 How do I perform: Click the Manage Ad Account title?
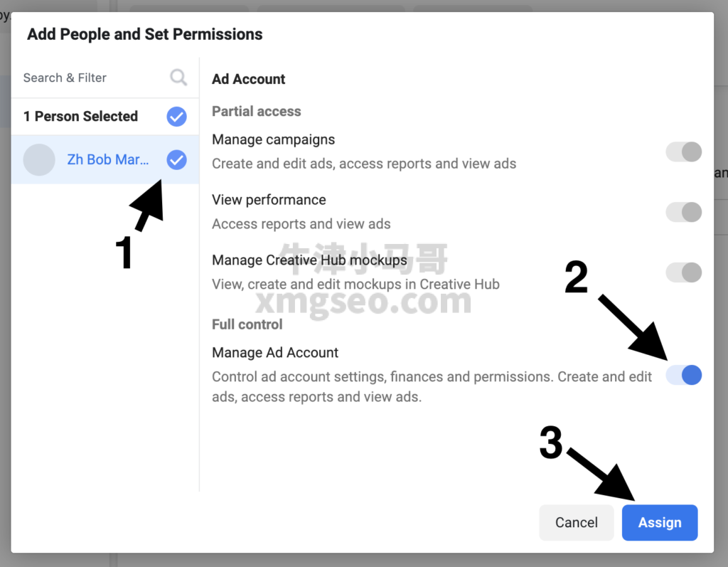click(275, 353)
